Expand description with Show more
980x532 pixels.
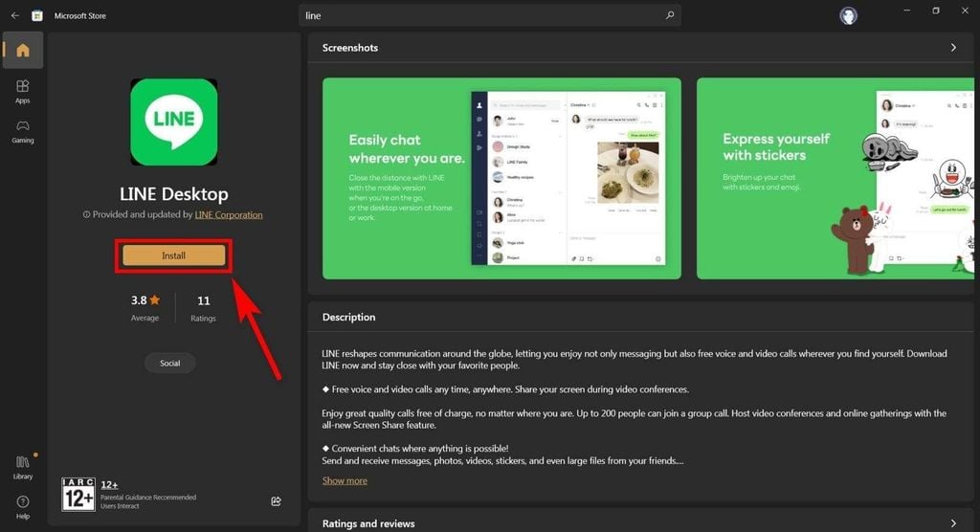345,480
